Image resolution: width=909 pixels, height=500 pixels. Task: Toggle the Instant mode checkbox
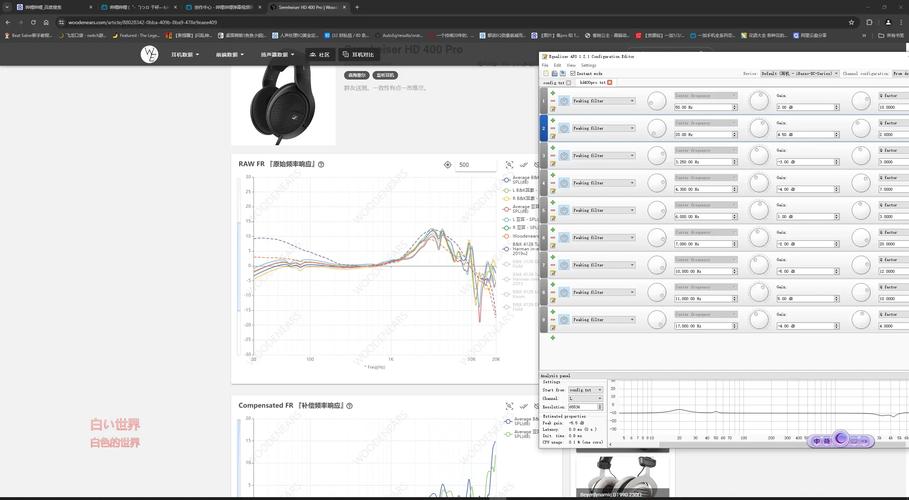tap(573, 73)
